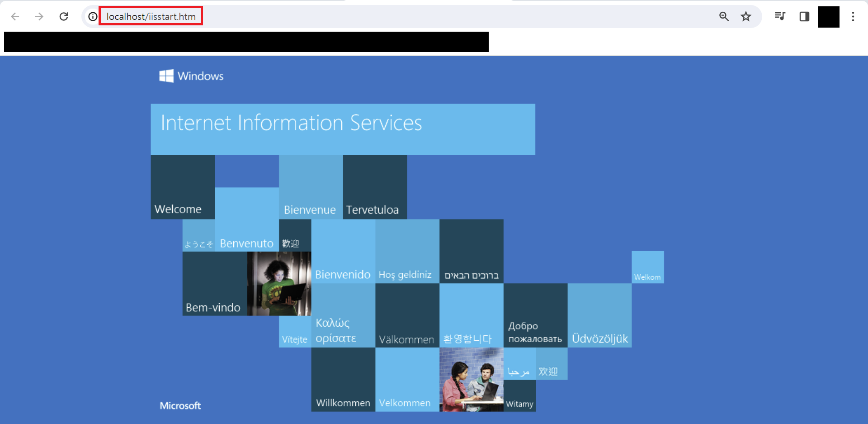
Task: Click the Internet Information Services banner
Action: 343,129
